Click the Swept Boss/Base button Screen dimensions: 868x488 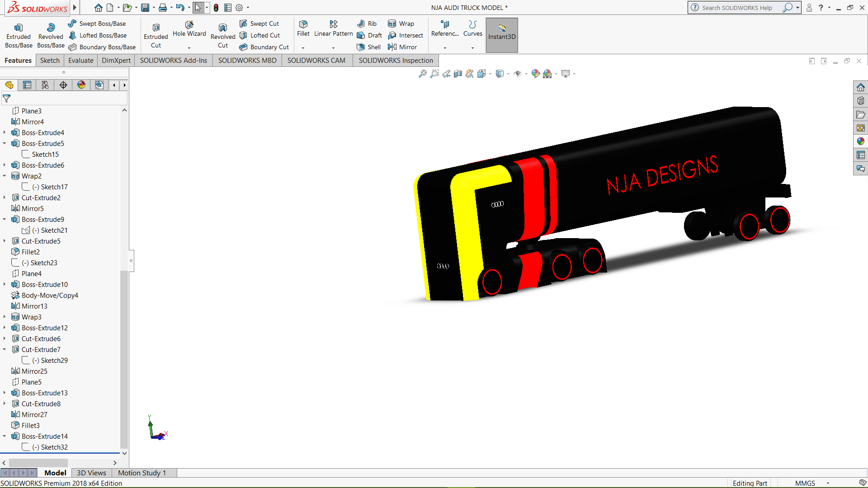point(97,23)
